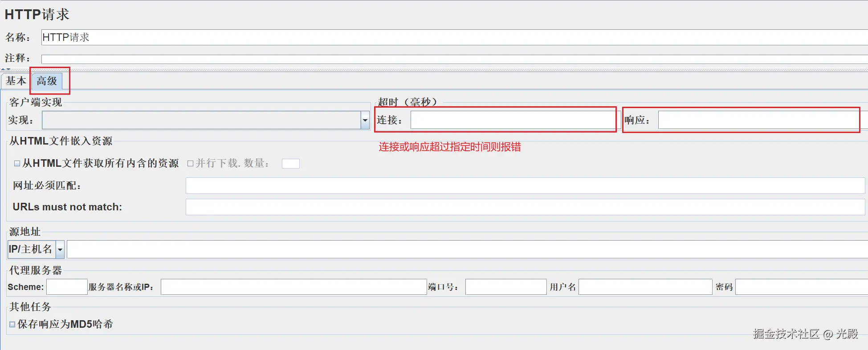Image resolution: width=868 pixels, height=350 pixels.
Task: Click the proxy 密码 input field
Action: [x=802, y=287]
